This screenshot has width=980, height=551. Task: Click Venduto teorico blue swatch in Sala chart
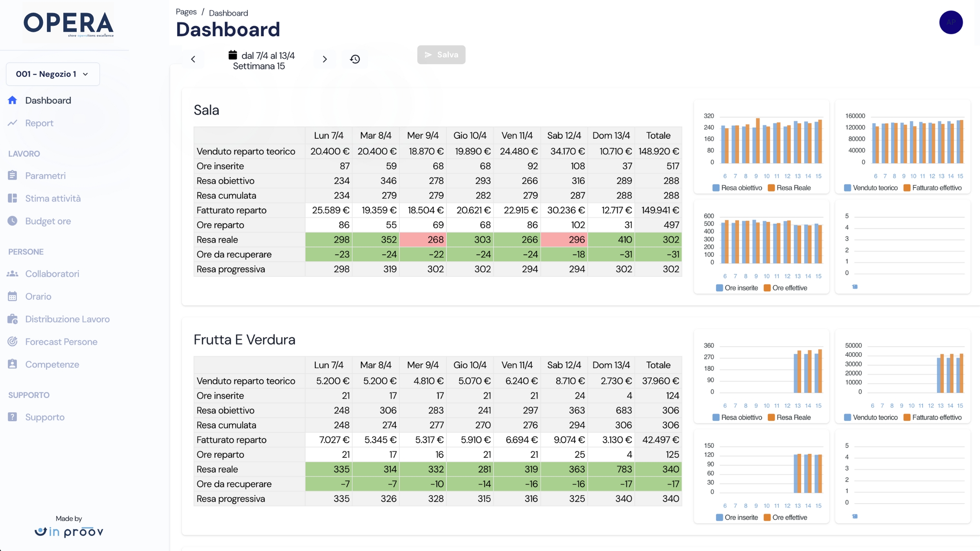848,188
